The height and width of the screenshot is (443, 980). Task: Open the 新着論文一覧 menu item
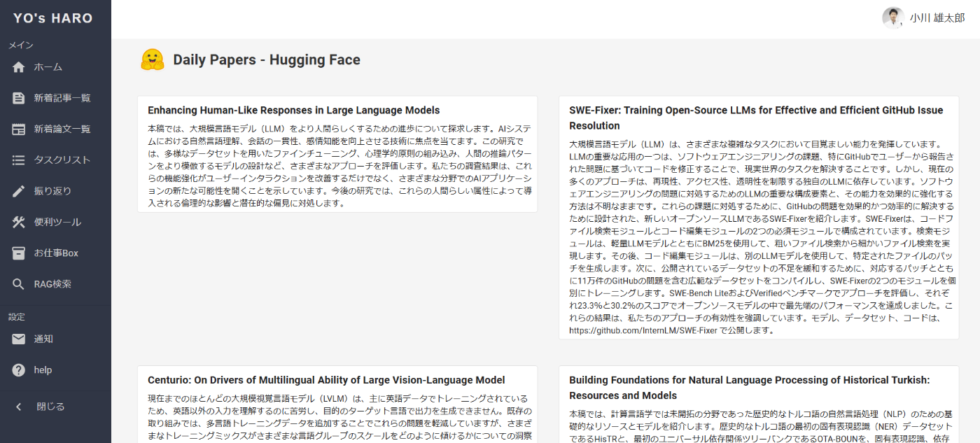coord(62,129)
